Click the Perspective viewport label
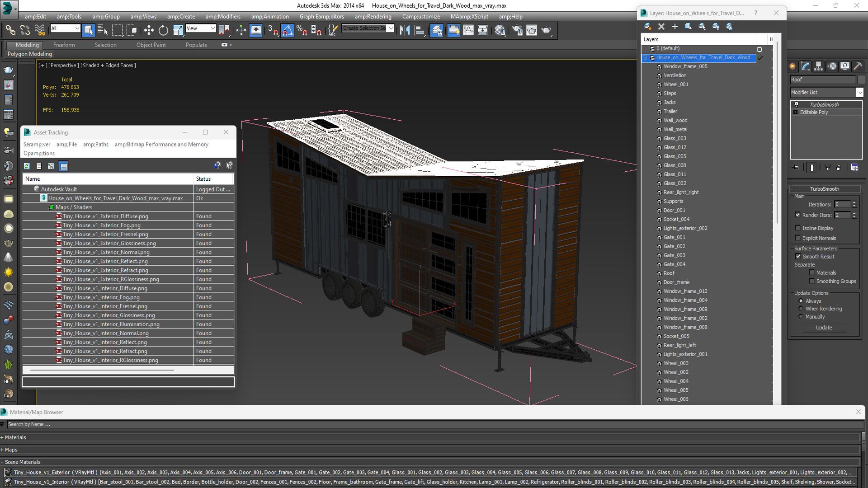 tap(63, 66)
